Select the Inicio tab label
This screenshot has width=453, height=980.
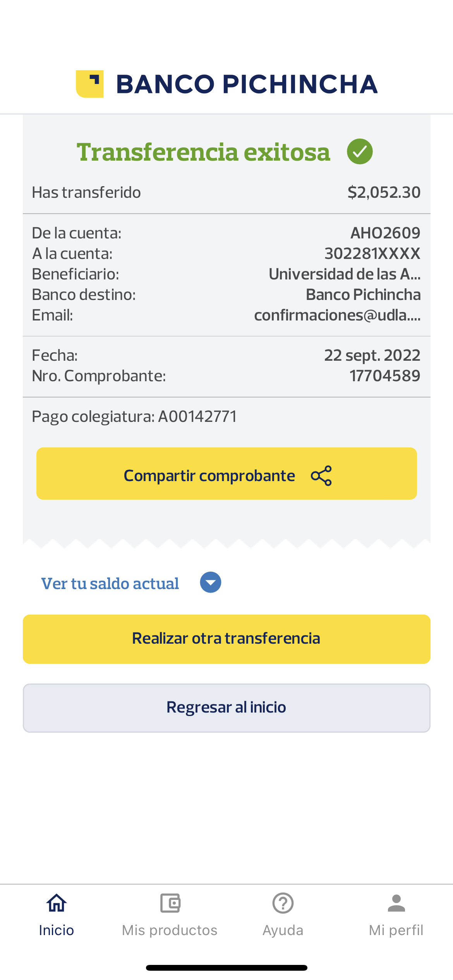coord(57,930)
